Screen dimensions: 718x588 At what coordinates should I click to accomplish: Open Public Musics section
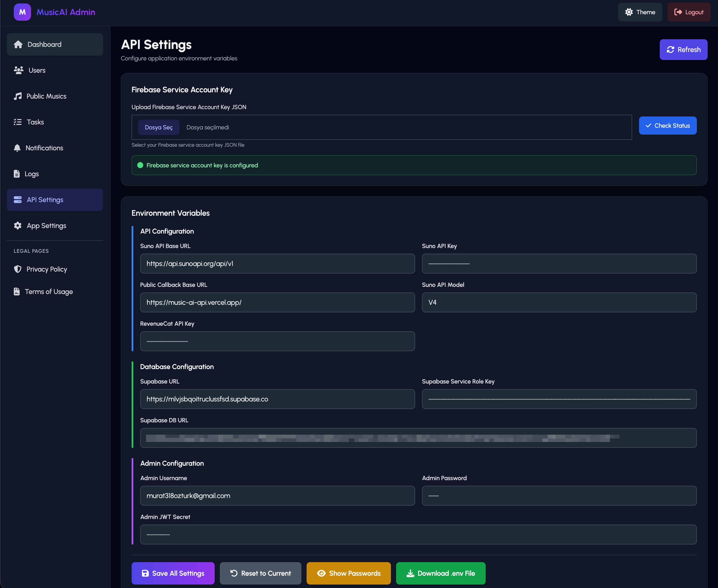click(55, 96)
